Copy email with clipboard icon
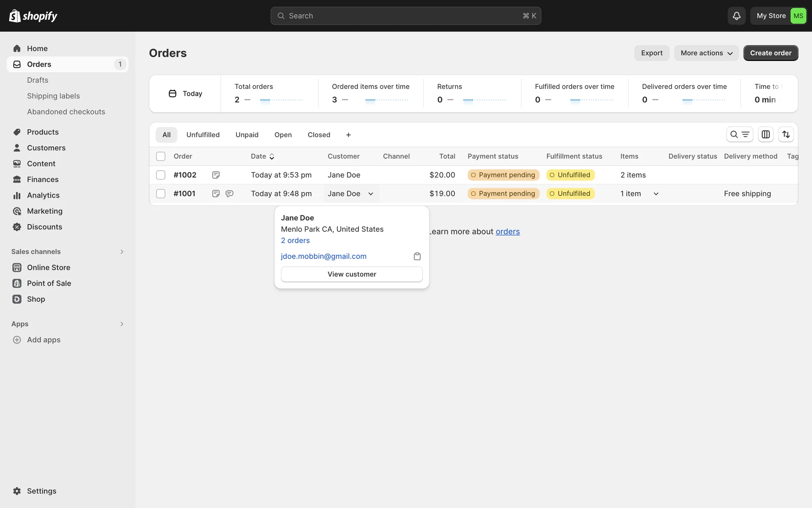The image size is (812, 508). click(x=417, y=256)
